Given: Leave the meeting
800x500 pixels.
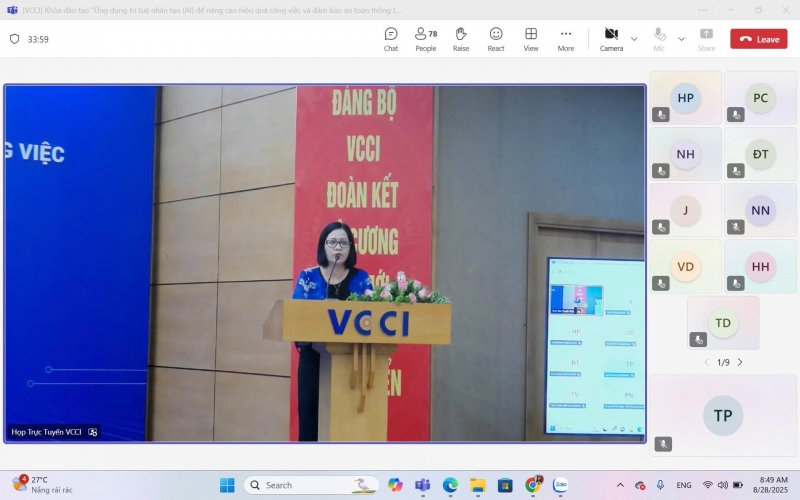Looking at the screenshot, I should [758, 39].
